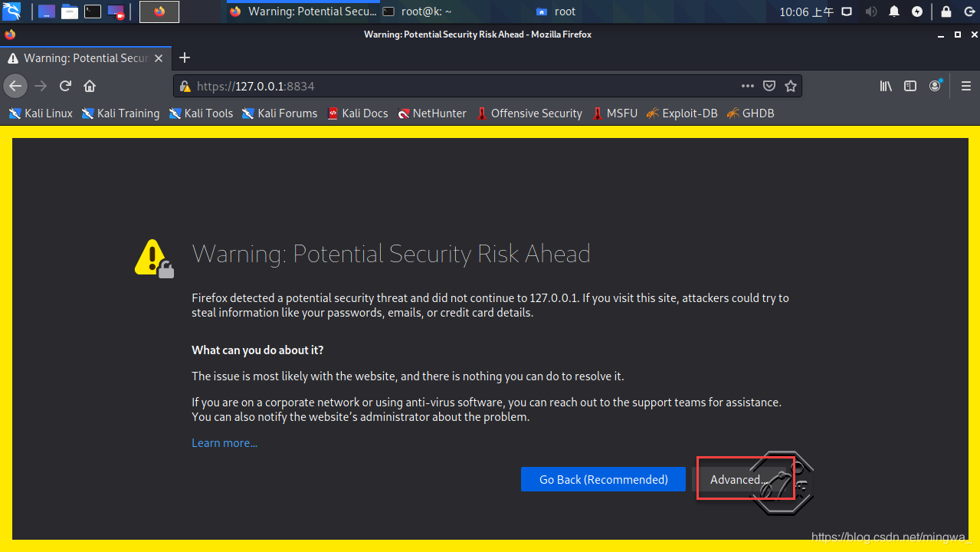Open the Kali Docs bookmark
980x552 pixels.
(358, 113)
